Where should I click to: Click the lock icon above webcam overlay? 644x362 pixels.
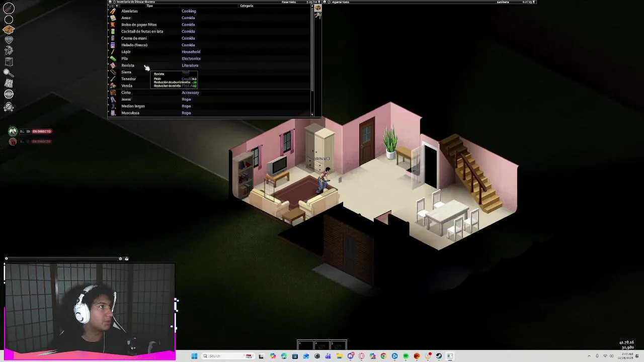126,258
